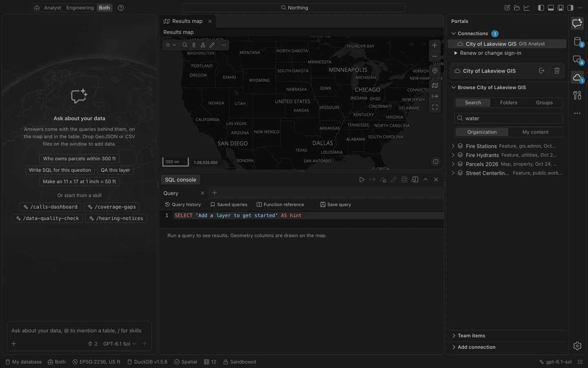Click the table grid icon in SQL console

coord(404,180)
